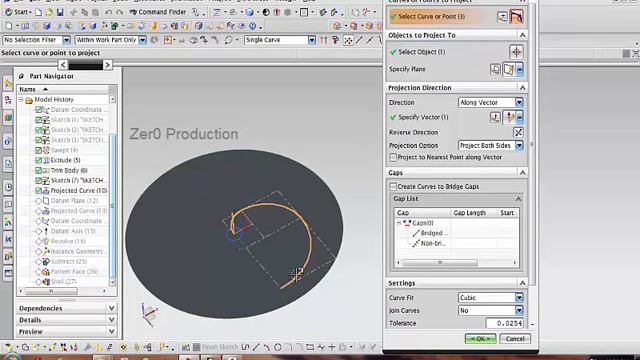
Task: Expand the Details panel
Action: [x=67, y=320]
